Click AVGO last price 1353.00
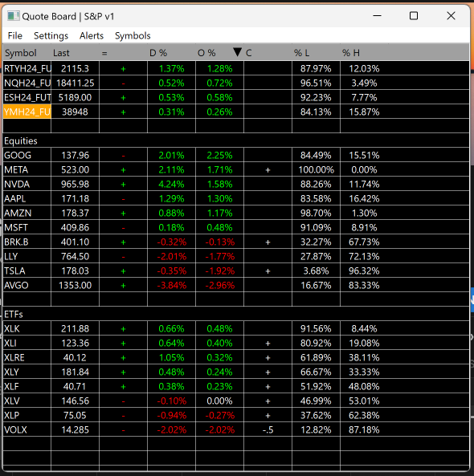The image size is (474, 476). pyautogui.click(x=75, y=285)
